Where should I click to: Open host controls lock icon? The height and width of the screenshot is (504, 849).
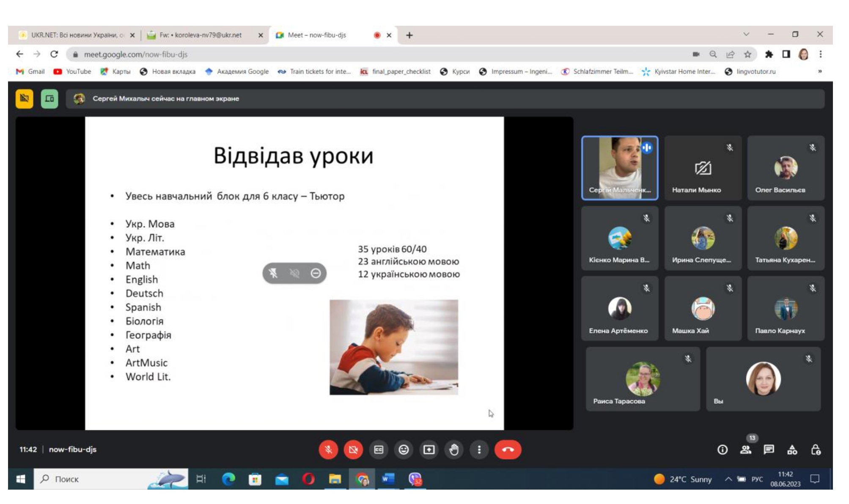(816, 450)
